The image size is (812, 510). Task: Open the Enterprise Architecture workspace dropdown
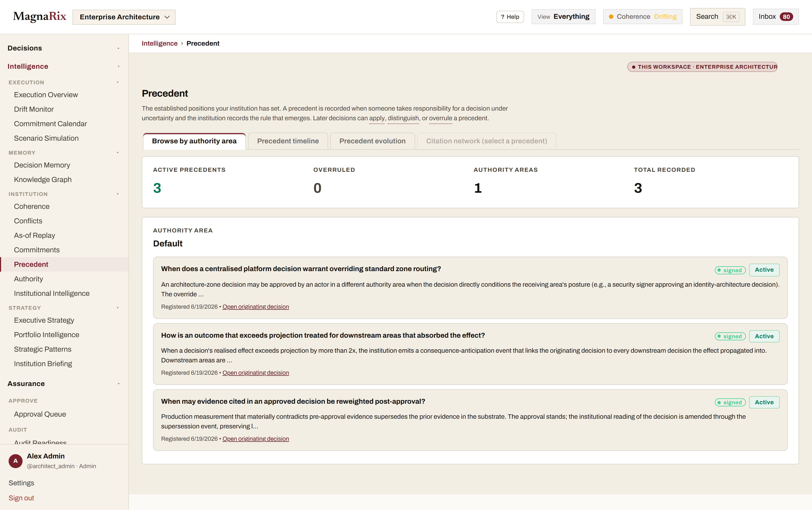coord(124,17)
